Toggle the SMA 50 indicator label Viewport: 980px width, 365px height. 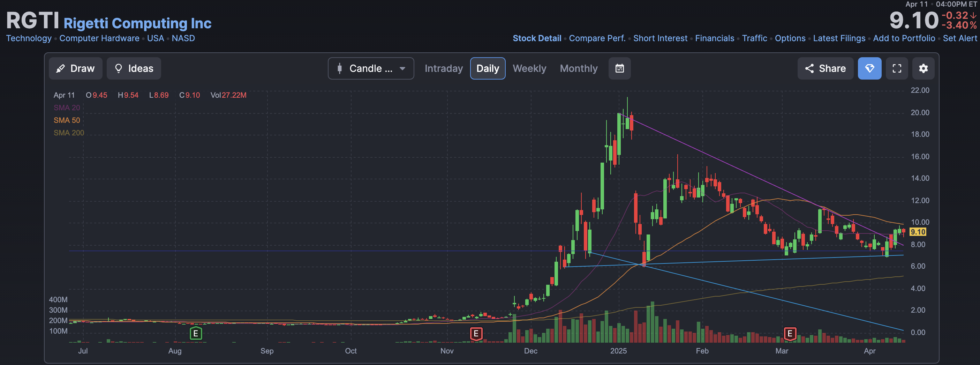point(67,120)
